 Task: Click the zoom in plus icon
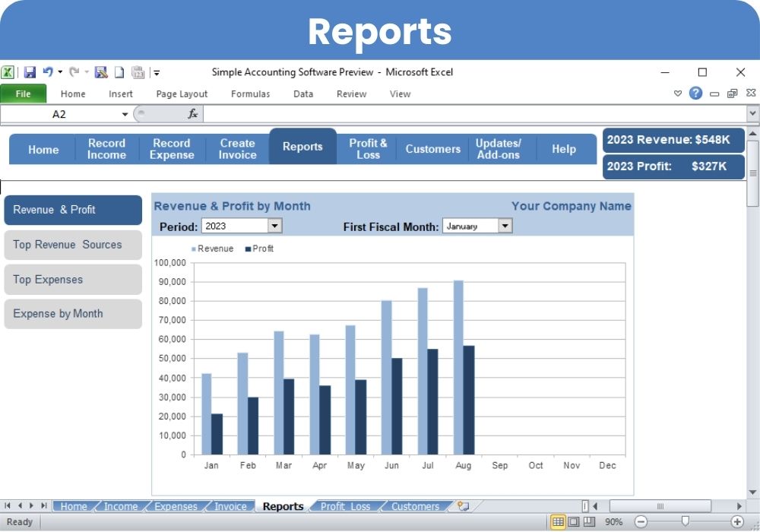click(737, 522)
